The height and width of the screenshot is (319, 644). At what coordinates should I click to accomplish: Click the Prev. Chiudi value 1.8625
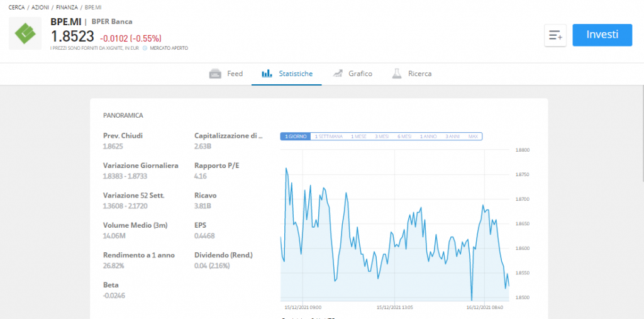(x=113, y=146)
